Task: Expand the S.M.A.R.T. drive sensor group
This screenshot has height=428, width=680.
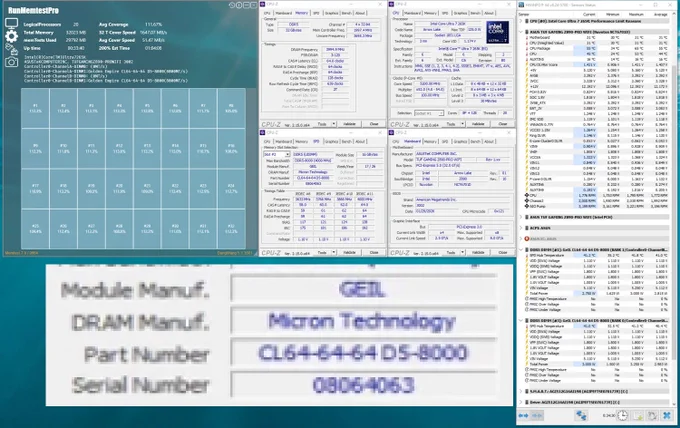Action: [521, 391]
